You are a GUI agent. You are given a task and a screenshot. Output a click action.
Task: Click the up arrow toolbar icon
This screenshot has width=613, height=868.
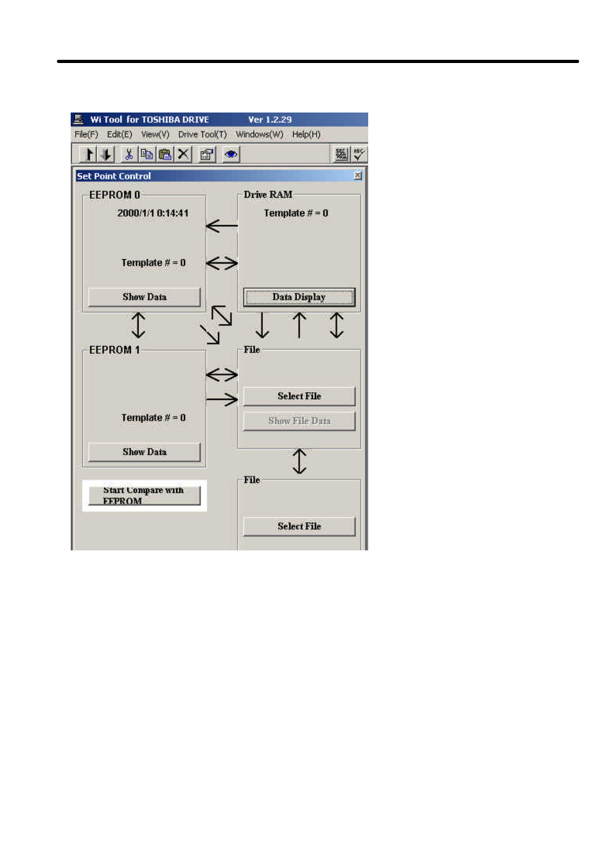coord(89,154)
